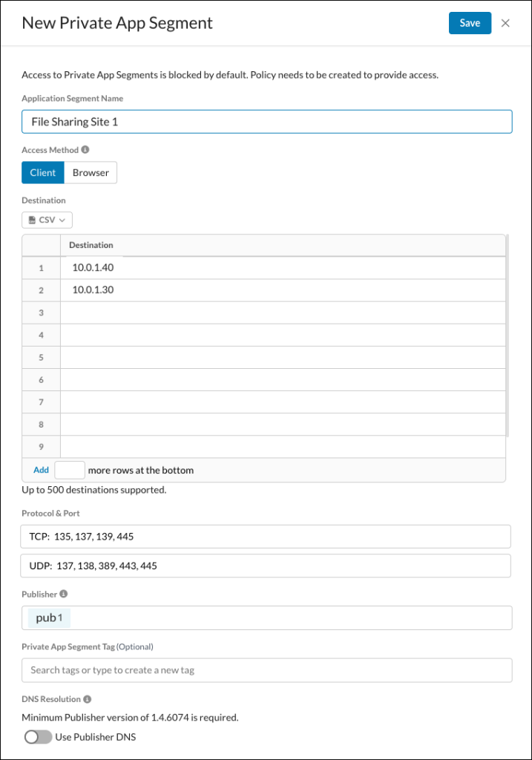Open the Private App Segment Tag search
The image size is (532, 760).
(x=267, y=670)
